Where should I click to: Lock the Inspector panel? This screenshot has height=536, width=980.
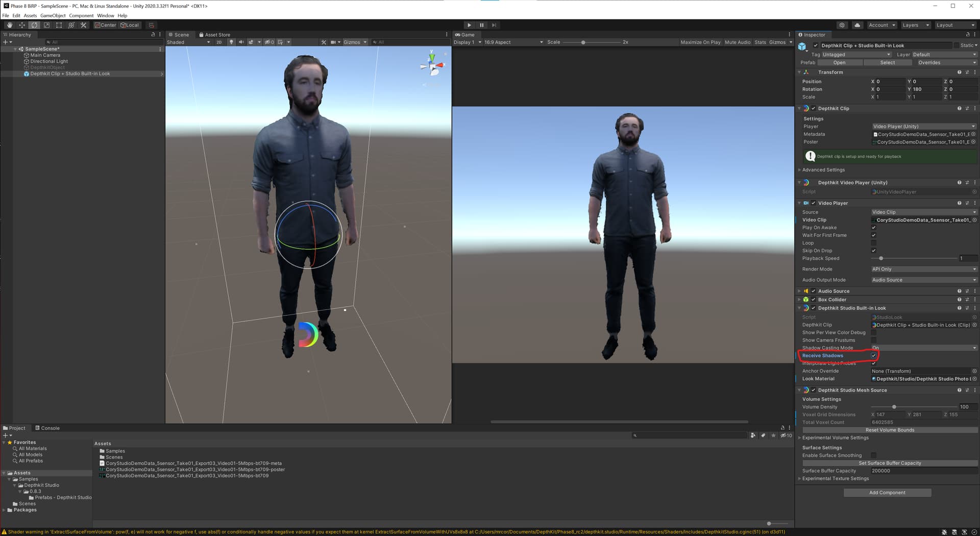967,35
